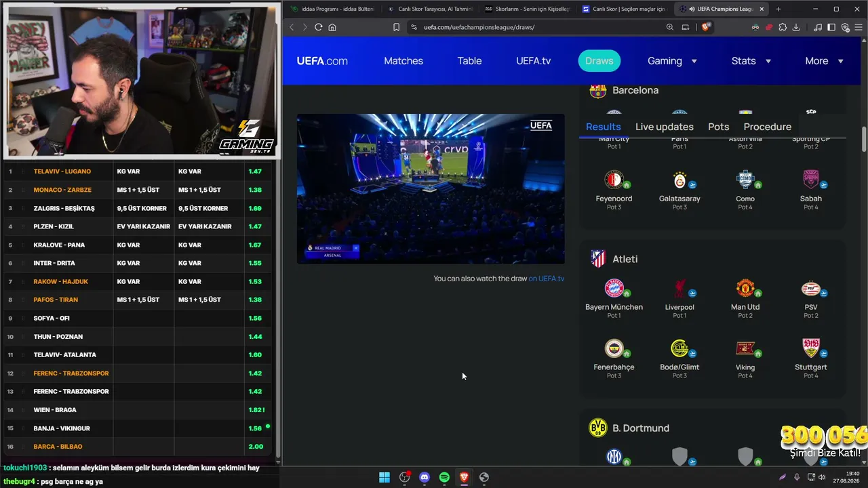Switch to the iddaa Programı browser tab

point(332,9)
